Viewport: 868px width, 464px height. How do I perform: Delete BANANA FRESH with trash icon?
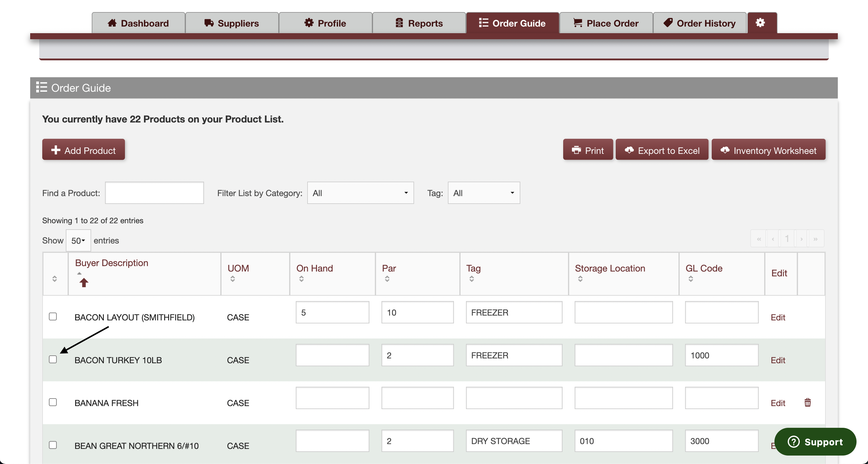807,402
